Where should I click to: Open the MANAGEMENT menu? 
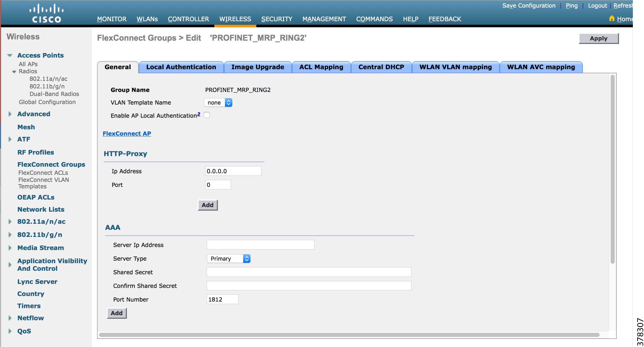pos(324,19)
